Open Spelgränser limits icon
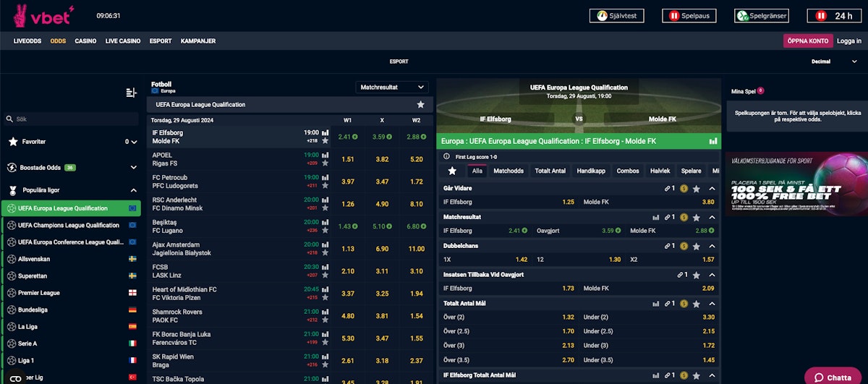Image resolution: width=868 pixels, height=384 pixels. coord(742,16)
